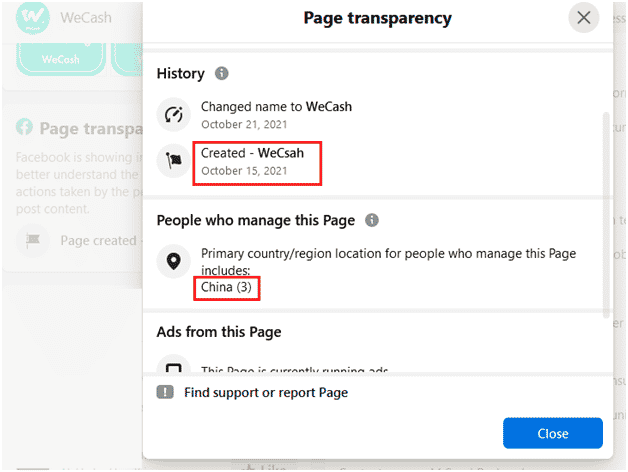The width and height of the screenshot is (628, 472).
Task: Click the report exclamation icon
Action: click(165, 392)
